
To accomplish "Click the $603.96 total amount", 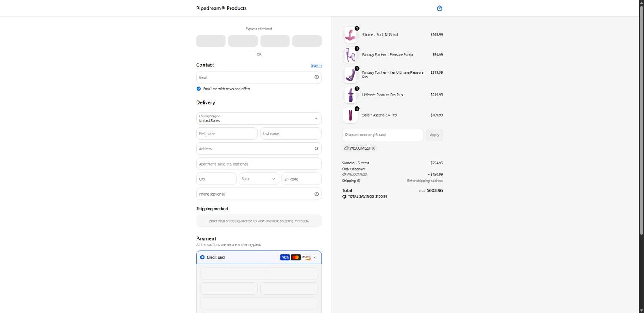I will 434,190.
